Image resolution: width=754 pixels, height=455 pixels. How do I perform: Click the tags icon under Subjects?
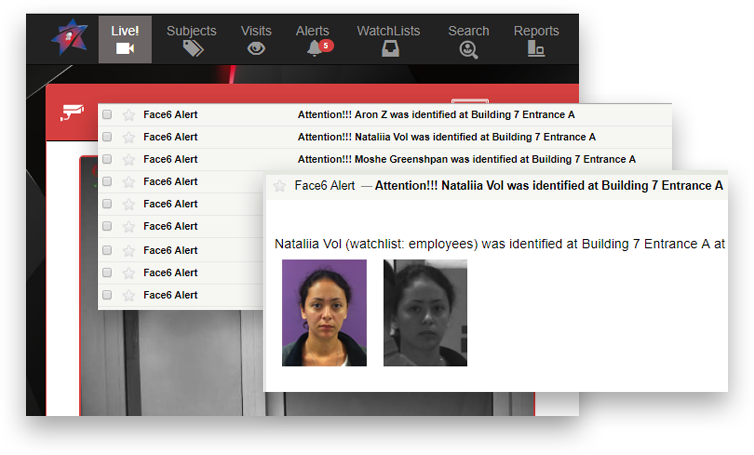click(193, 49)
